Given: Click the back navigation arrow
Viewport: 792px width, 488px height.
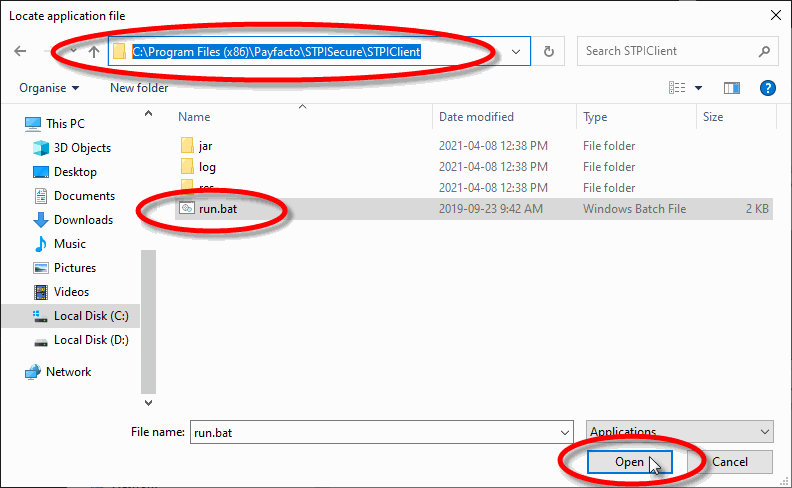Looking at the screenshot, I should coord(20,51).
